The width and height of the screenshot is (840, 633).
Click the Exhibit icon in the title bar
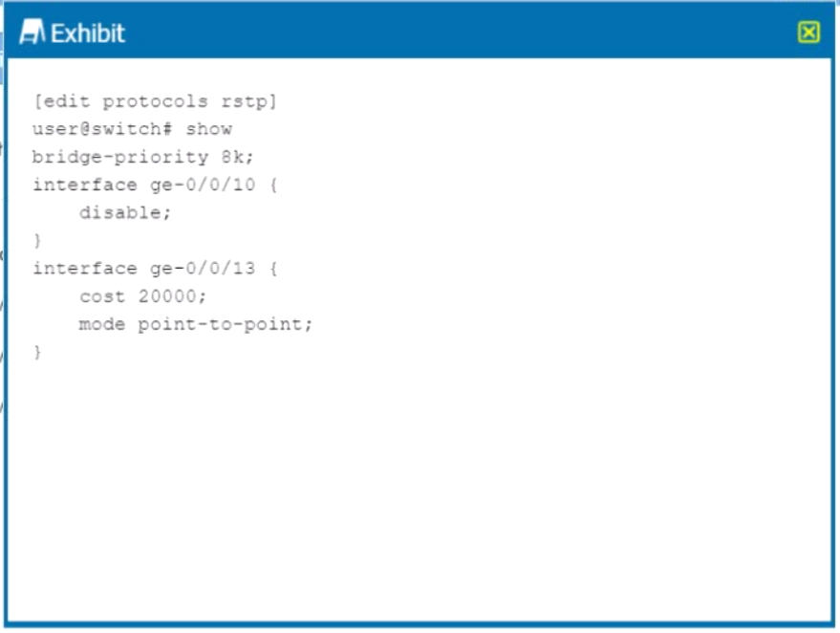click(x=32, y=33)
